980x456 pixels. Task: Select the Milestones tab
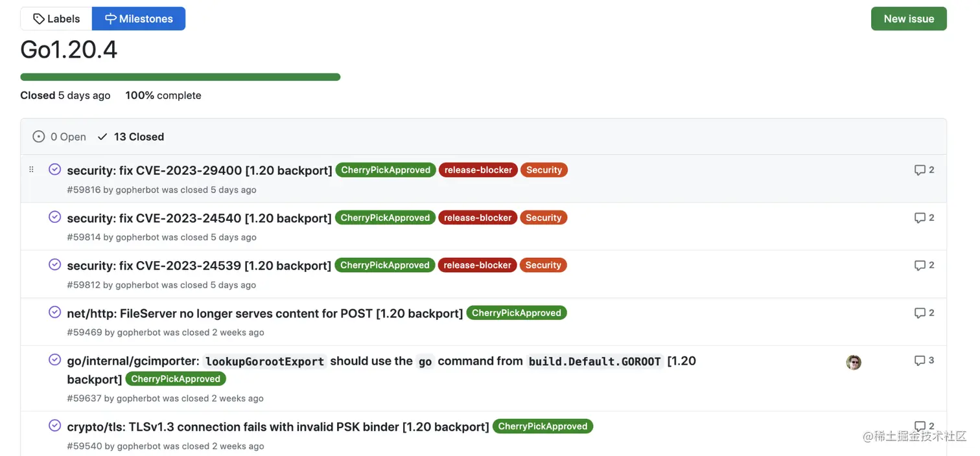(139, 19)
